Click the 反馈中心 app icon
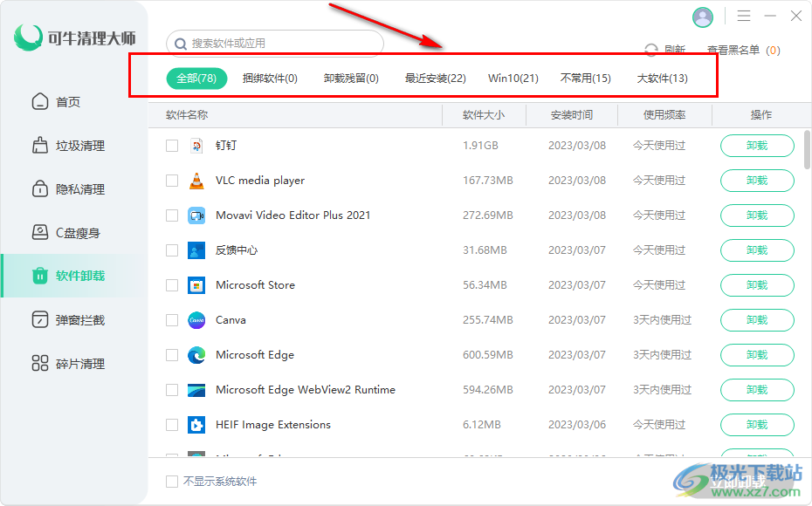Screen dimensions: 812x506 pos(196,250)
